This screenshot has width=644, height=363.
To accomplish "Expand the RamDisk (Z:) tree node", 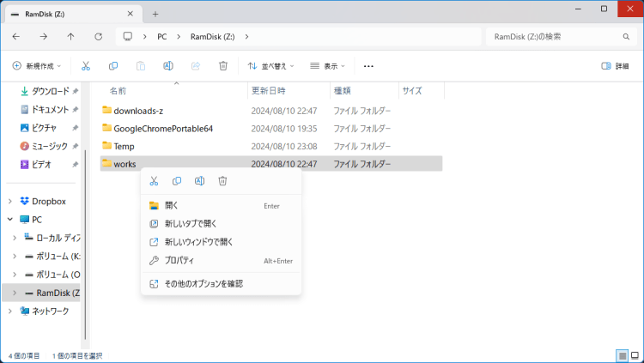I will 15,293.
